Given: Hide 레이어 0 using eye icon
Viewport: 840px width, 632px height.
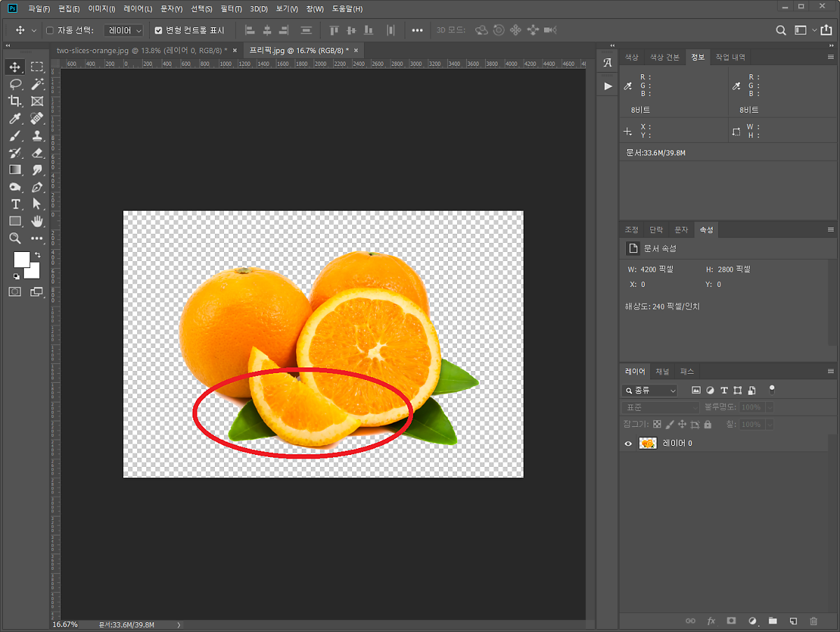Looking at the screenshot, I should point(628,444).
